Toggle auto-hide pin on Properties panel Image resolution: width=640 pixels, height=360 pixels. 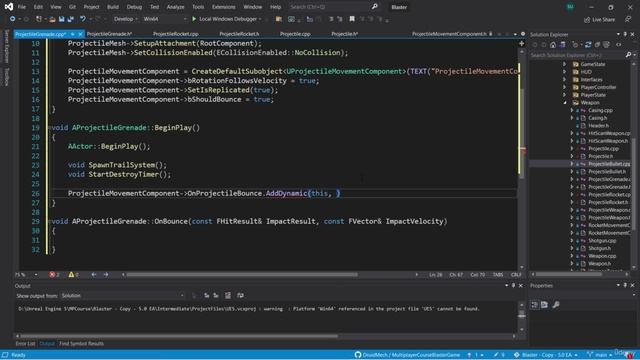coord(625,285)
